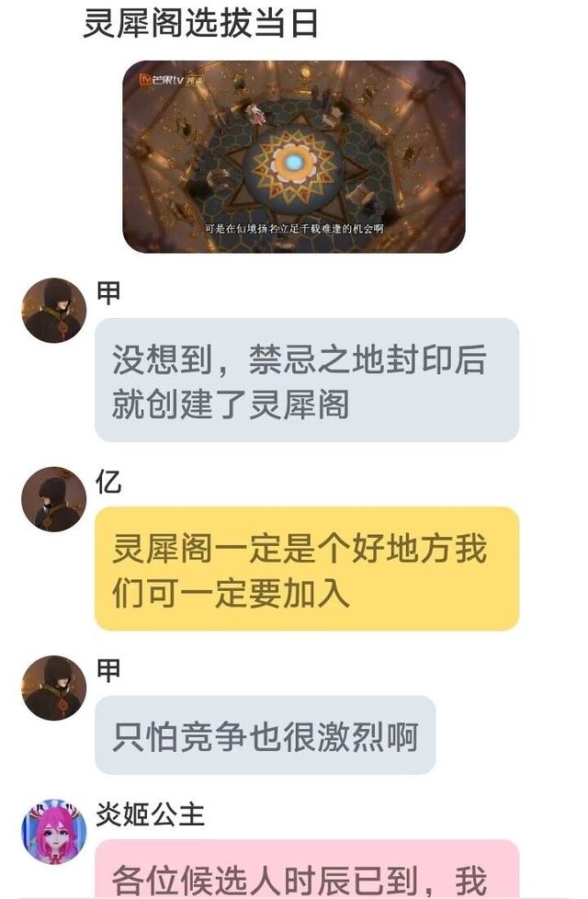The height and width of the screenshot is (899, 588).
Task: Select the pink bubble 各位候选人时辰已到
Action: pyautogui.click(x=307, y=870)
